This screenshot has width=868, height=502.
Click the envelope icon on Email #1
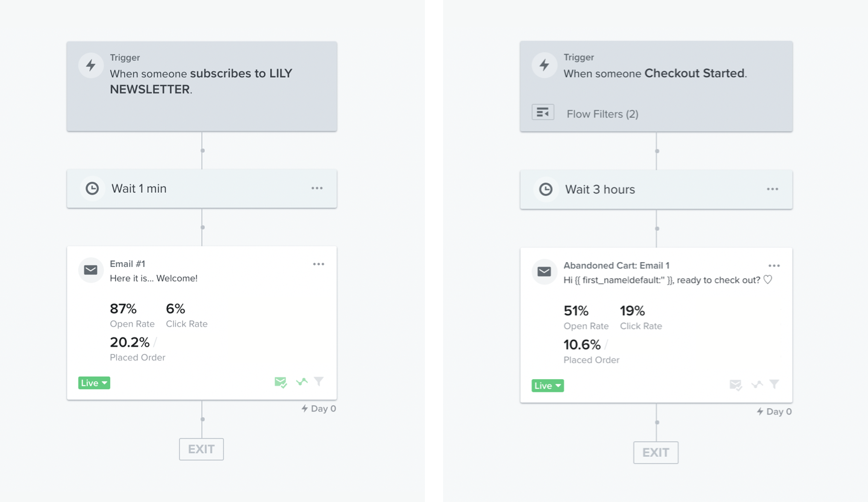[x=91, y=270]
